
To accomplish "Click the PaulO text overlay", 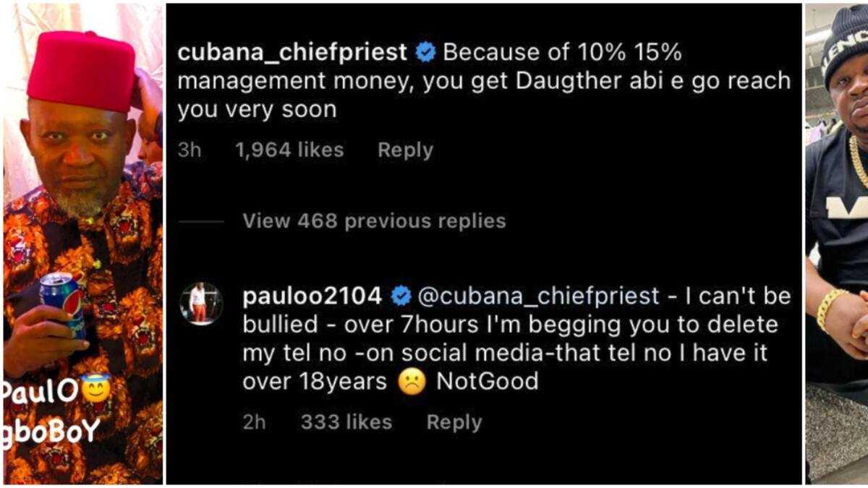I will coord(41,392).
